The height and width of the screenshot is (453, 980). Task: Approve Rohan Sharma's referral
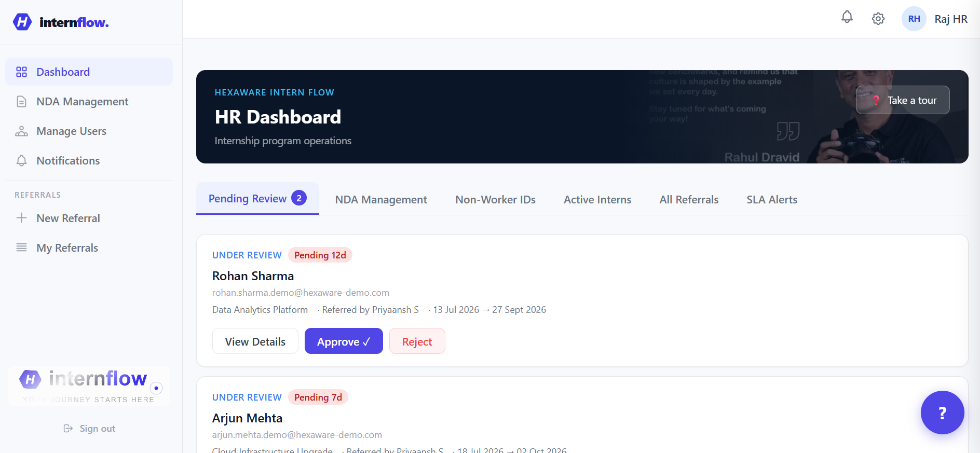click(x=344, y=341)
